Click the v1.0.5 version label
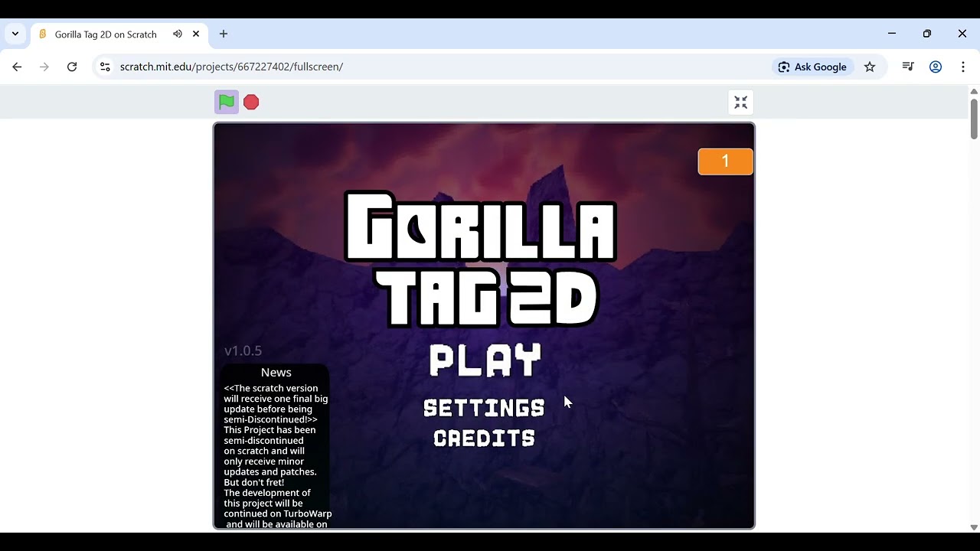This screenshot has width=980, height=551. (243, 350)
